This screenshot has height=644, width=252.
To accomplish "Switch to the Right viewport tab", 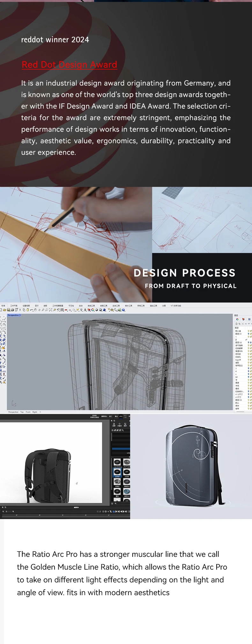I will click(35, 412).
